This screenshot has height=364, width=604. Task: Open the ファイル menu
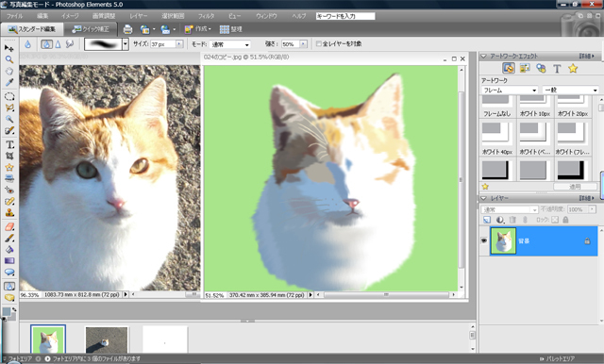click(14, 16)
